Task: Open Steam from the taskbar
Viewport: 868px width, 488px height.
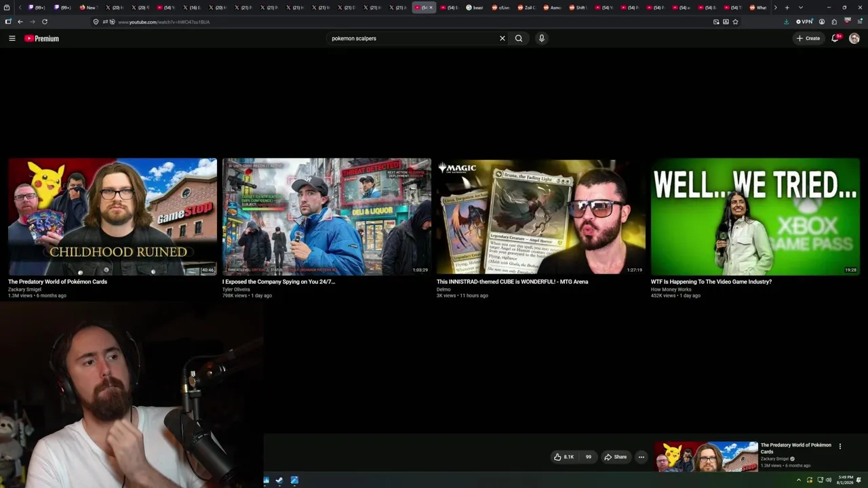Action: click(x=279, y=481)
